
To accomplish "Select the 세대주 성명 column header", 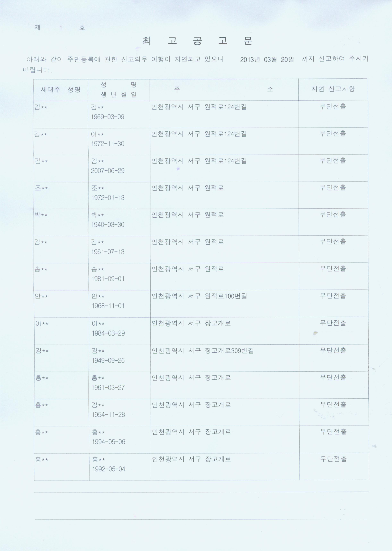I will (x=61, y=90).
